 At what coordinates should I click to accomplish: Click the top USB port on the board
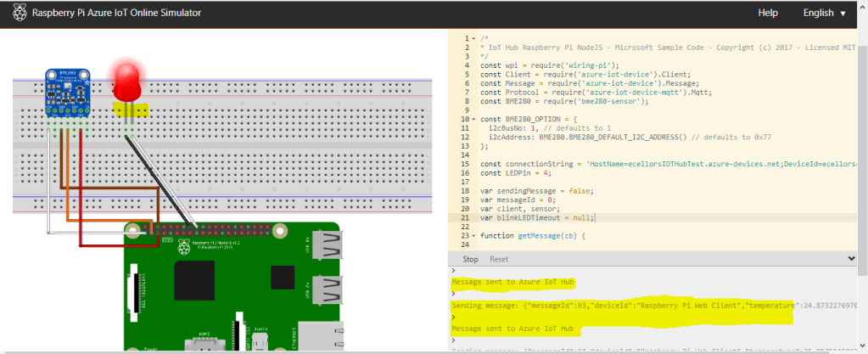(326, 245)
